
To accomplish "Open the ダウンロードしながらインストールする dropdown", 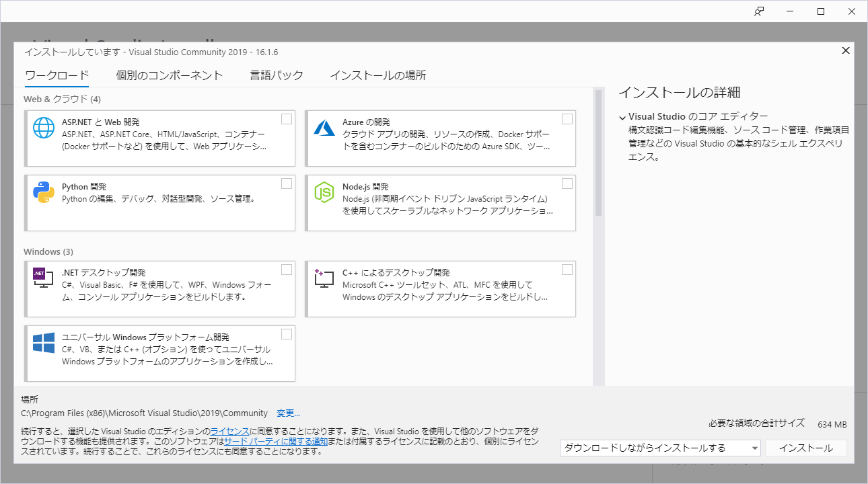I will pos(660,448).
